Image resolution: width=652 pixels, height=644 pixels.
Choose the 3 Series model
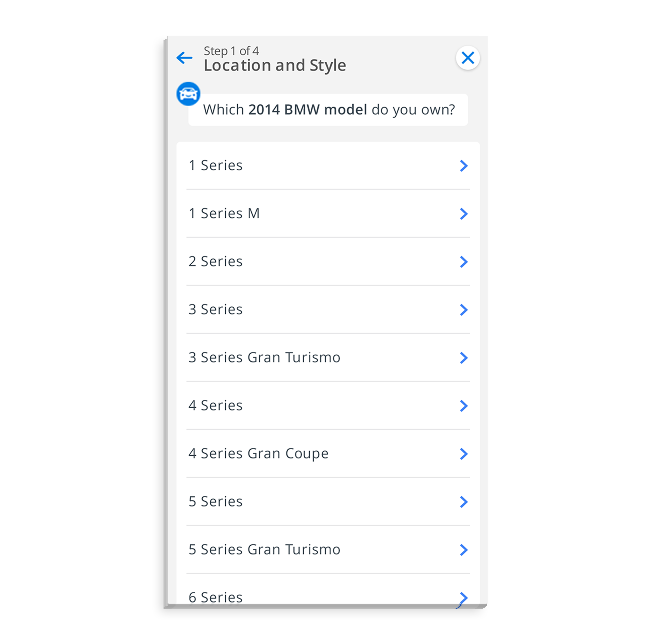(x=328, y=309)
